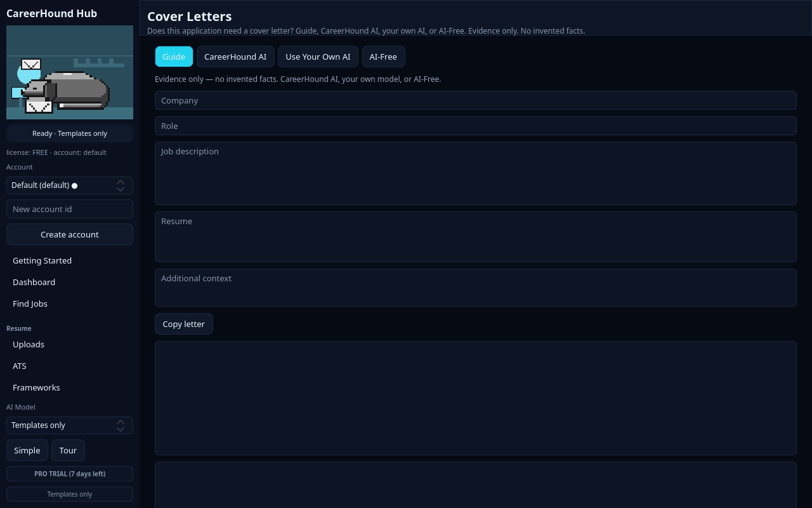This screenshot has width=812, height=508.
Task: Copy the generated letter
Action: click(x=184, y=324)
